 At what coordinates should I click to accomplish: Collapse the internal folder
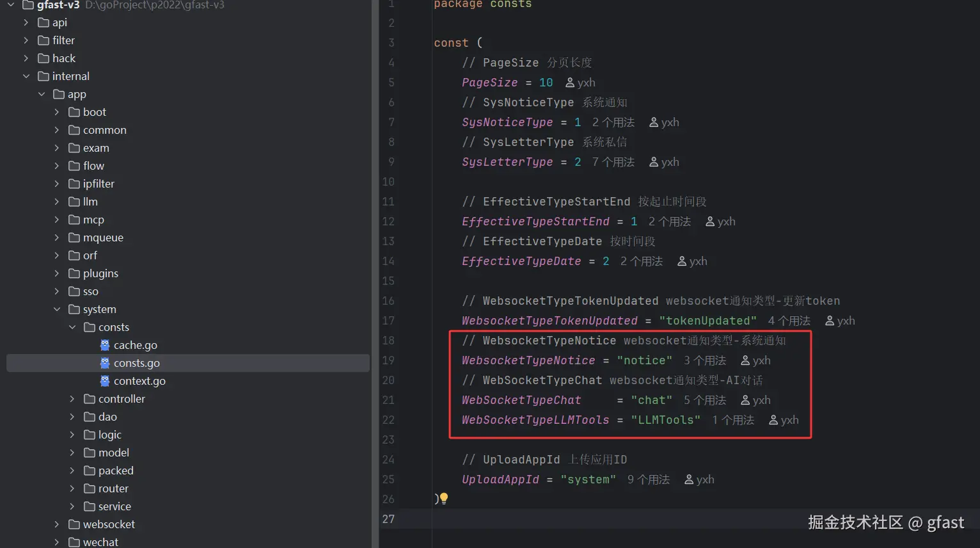tap(26, 76)
